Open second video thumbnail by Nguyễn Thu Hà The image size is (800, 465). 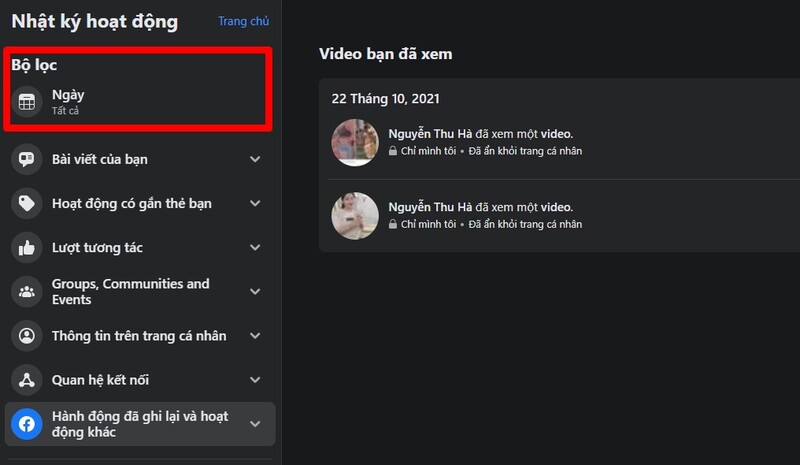click(355, 216)
